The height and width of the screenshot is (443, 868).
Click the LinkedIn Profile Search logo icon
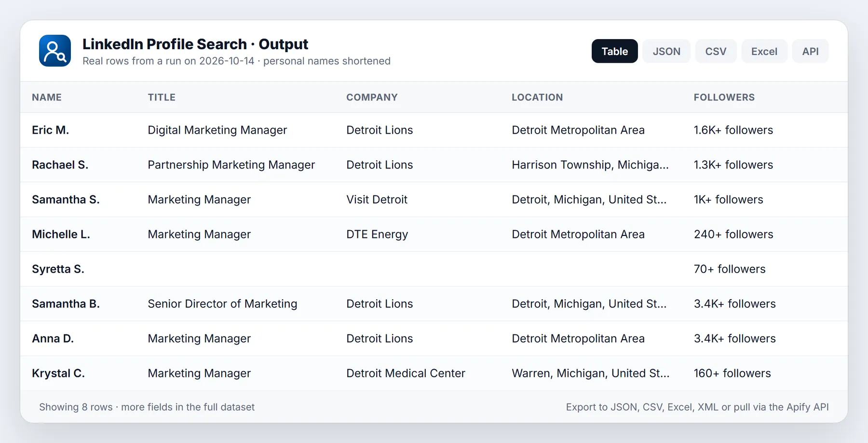point(55,51)
